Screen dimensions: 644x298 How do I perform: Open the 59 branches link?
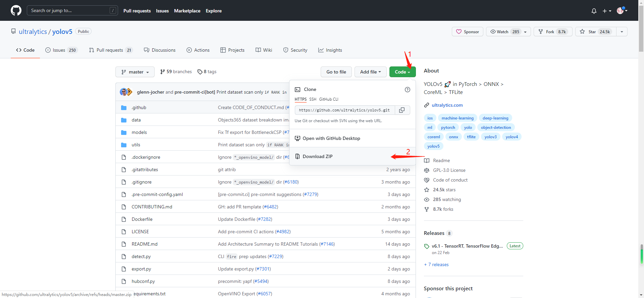(x=176, y=72)
